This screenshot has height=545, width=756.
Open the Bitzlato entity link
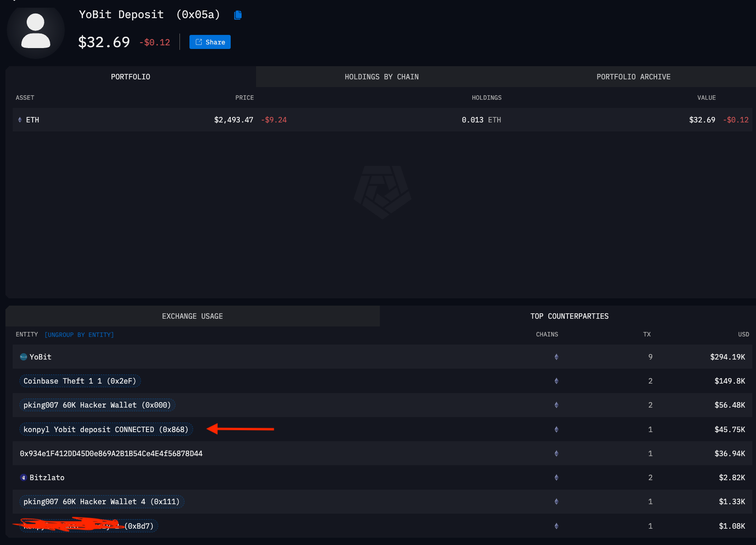(x=47, y=477)
